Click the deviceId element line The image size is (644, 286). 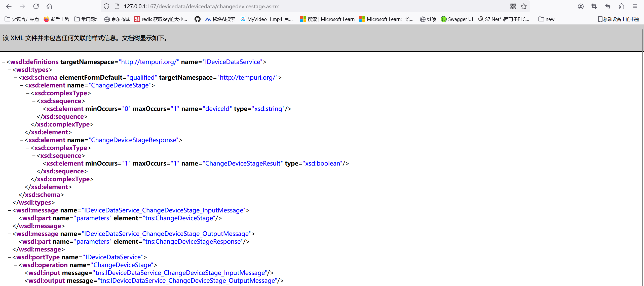[x=167, y=109]
